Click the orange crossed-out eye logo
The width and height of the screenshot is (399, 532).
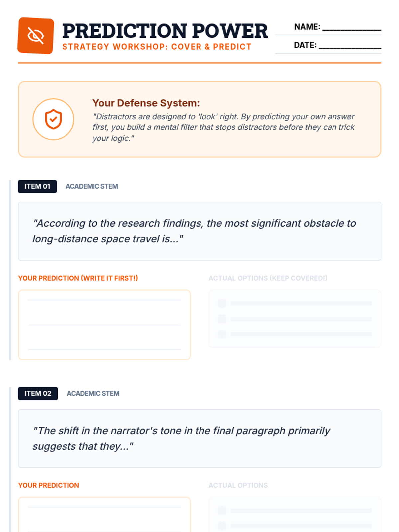pyautogui.click(x=36, y=36)
